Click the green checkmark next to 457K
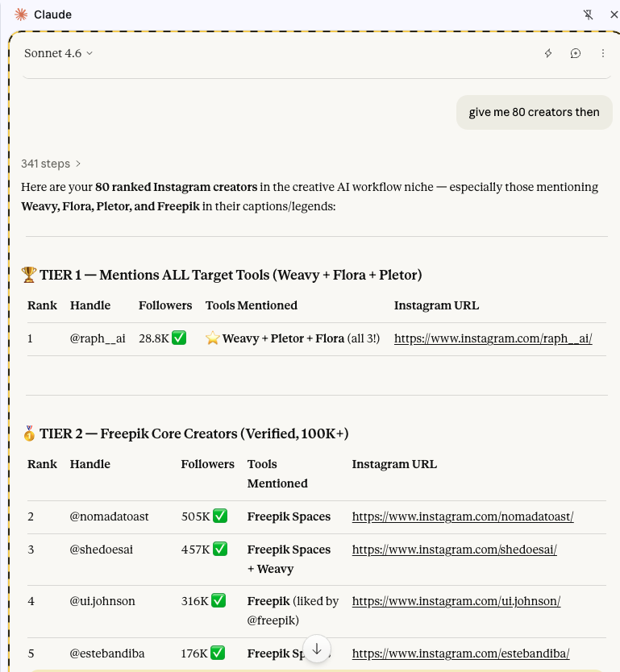This screenshot has height=672, width=620. point(220,549)
